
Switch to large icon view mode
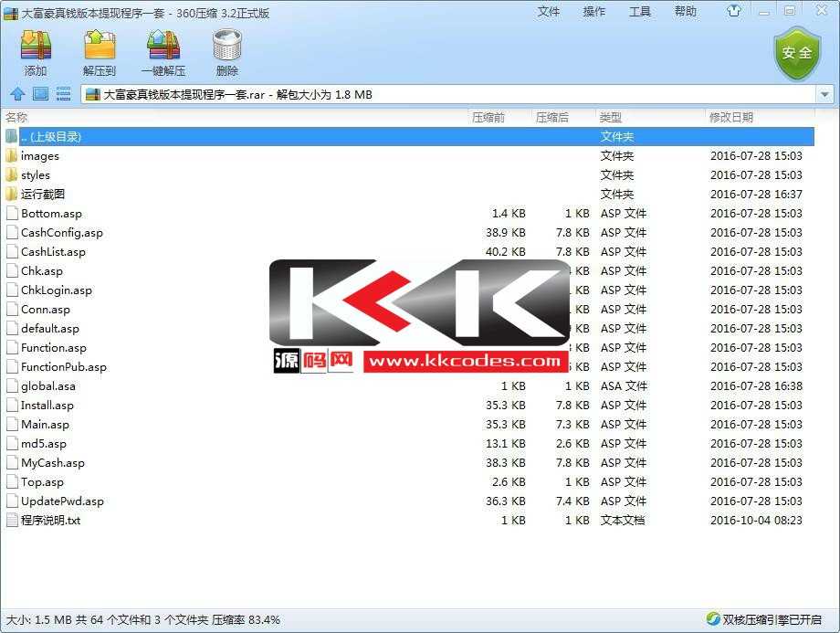40,94
